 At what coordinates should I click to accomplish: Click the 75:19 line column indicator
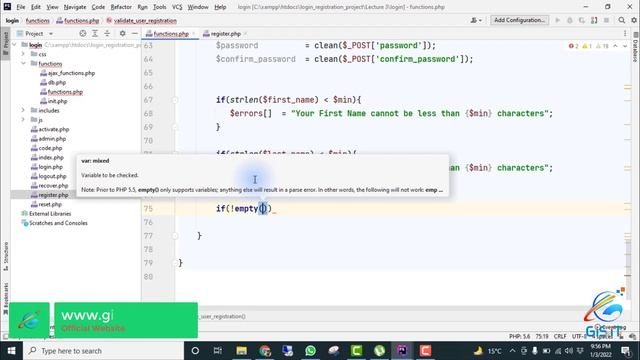pyautogui.click(x=542, y=336)
